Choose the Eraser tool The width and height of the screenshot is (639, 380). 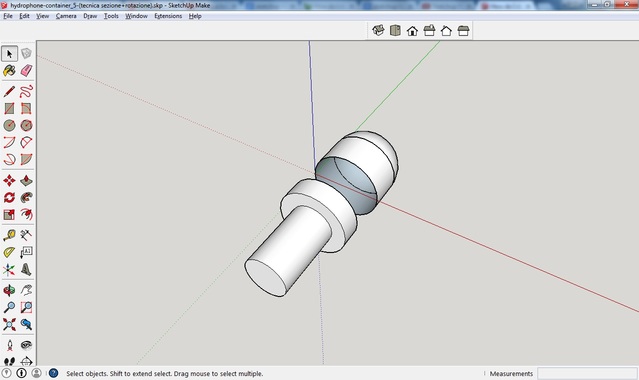(x=26, y=71)
